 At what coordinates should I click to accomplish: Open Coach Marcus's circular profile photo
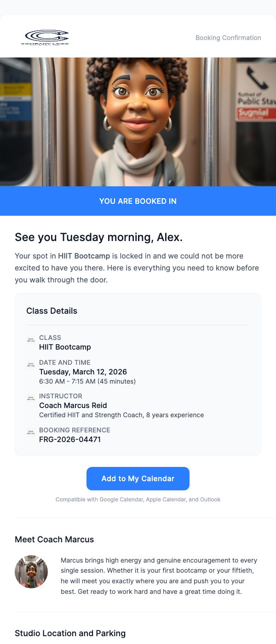[x=31, y=571]
